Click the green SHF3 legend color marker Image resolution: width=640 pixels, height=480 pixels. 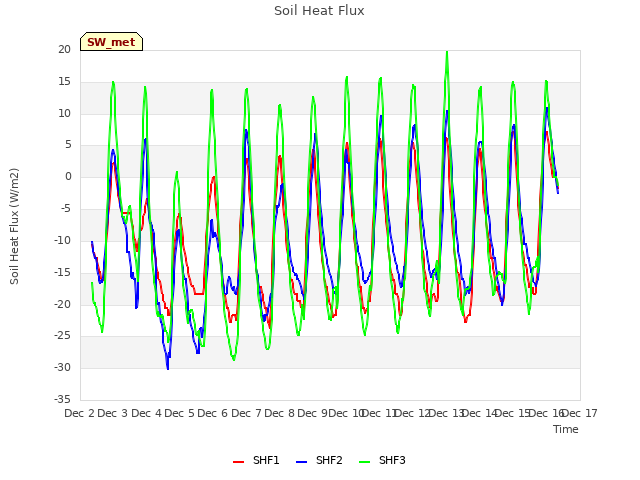pos(364,462)
